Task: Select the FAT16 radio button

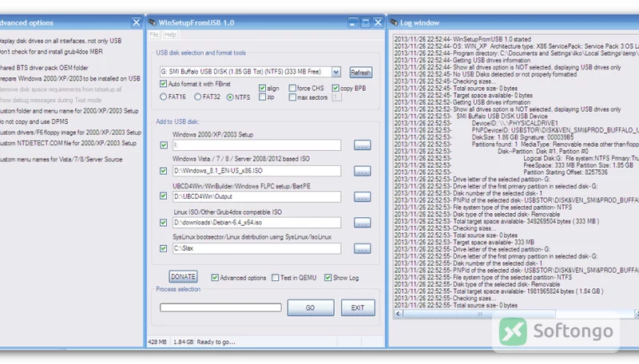Action: coord(164,97)
